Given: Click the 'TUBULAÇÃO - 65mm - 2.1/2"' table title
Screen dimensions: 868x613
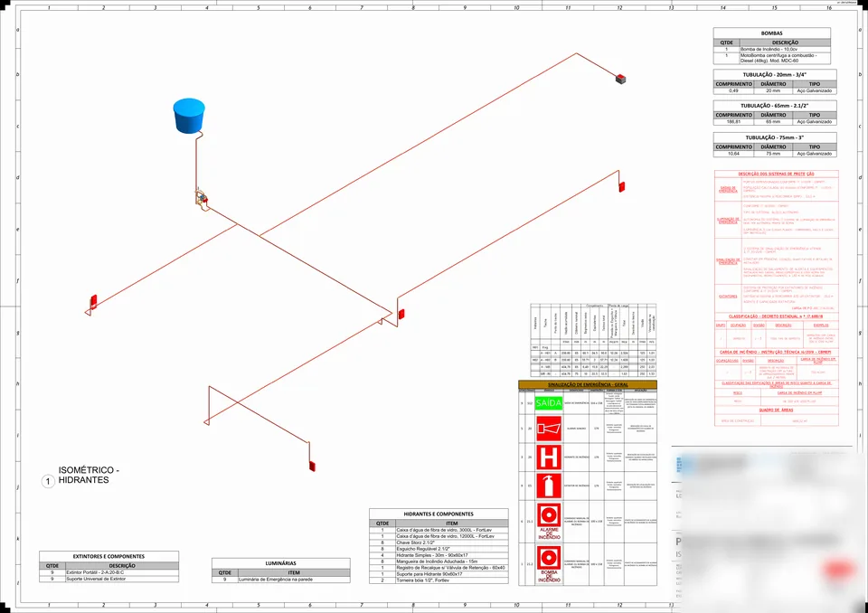Looking at the screenshot, I should [x=775, y=106].
